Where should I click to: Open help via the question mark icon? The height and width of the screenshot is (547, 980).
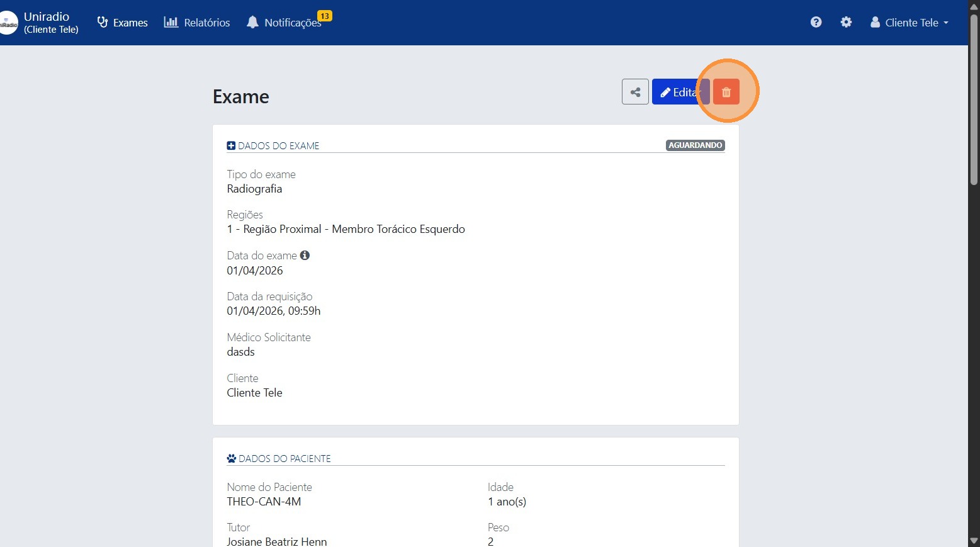(x=816, y=22)
